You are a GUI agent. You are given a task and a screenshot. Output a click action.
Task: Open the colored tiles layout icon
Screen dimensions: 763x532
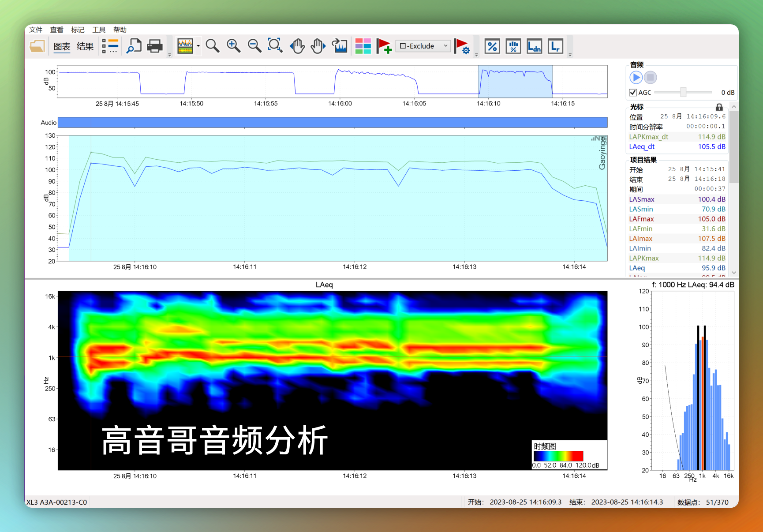363,46
